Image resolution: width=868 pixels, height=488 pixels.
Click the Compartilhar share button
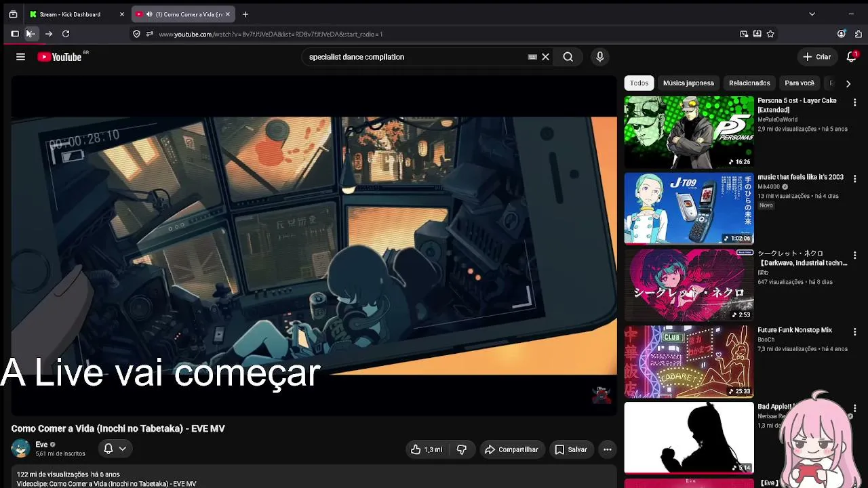coord(511,449)
